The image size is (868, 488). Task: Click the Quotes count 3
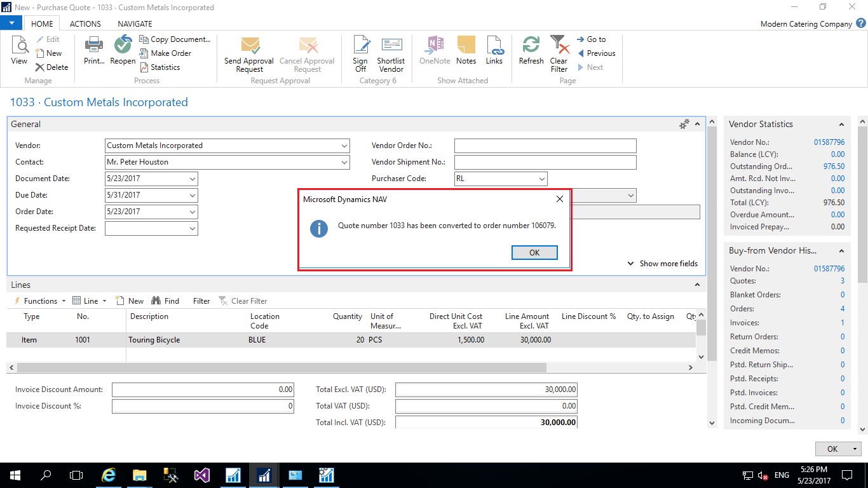point(843,281)
